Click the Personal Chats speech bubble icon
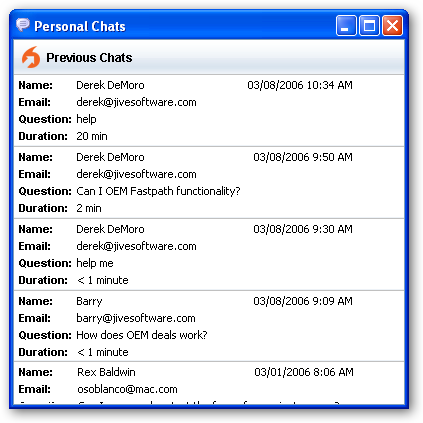This screenshot has height=423, width=423. click(23, 25)
